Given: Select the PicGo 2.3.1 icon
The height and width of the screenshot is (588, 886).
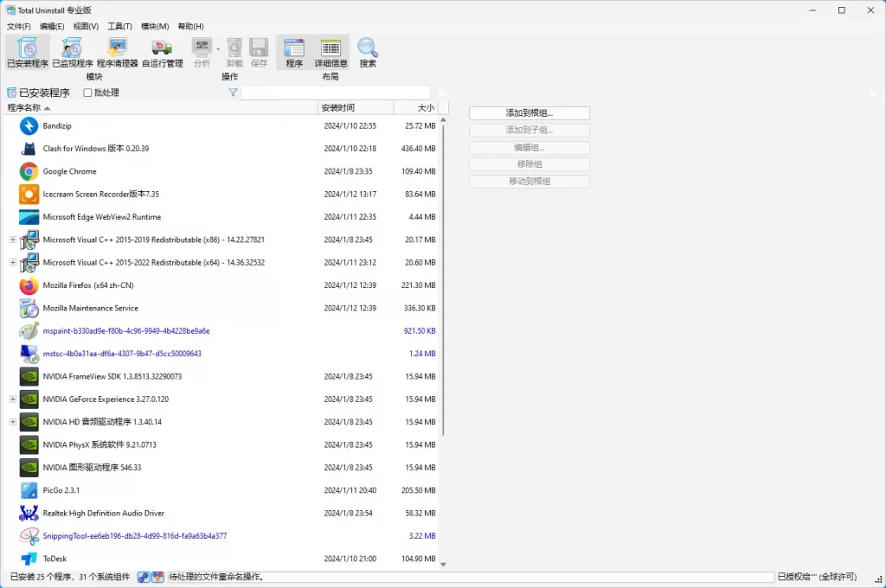Looking at the screenshot, I should click(29, 490).
